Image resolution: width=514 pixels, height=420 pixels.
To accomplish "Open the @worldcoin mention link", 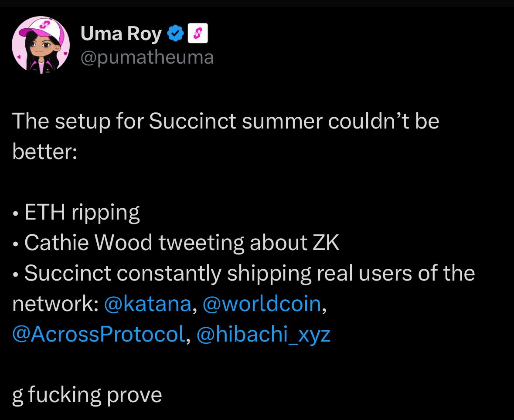I will [x=262, y=304].
